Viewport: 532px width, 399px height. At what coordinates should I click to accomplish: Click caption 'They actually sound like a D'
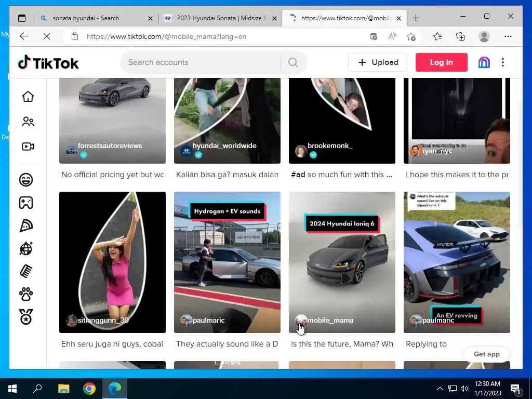click(x=227, y=344)
